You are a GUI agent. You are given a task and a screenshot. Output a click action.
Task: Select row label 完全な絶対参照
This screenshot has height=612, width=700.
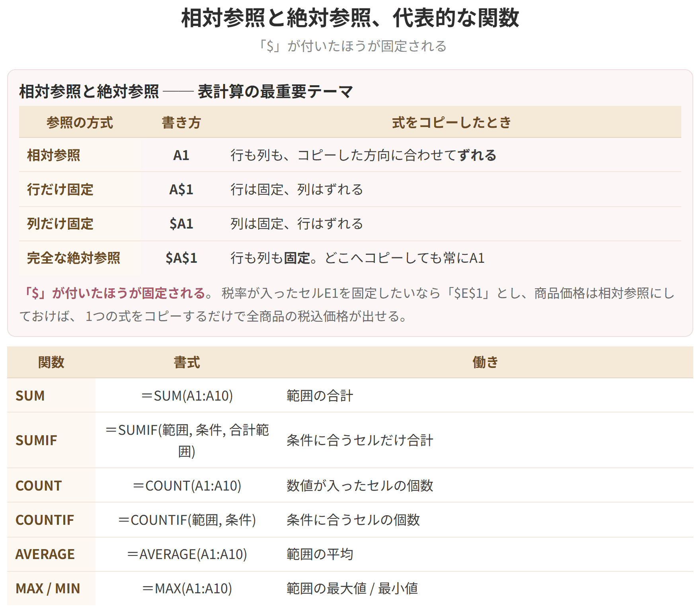74,258
